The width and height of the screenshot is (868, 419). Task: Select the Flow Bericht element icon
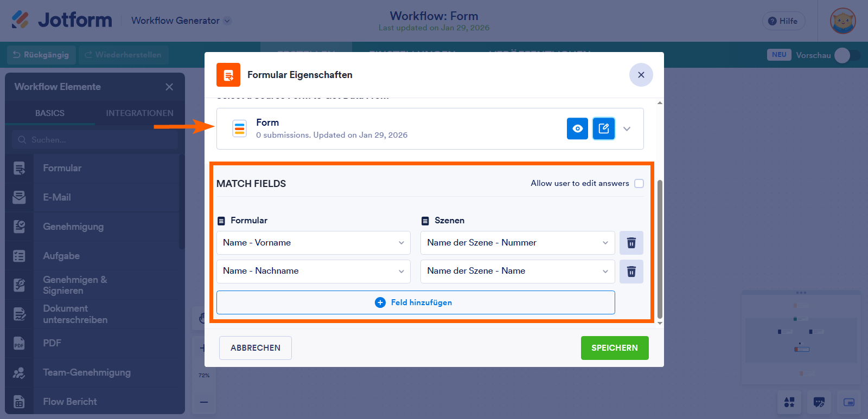[19, 402]
